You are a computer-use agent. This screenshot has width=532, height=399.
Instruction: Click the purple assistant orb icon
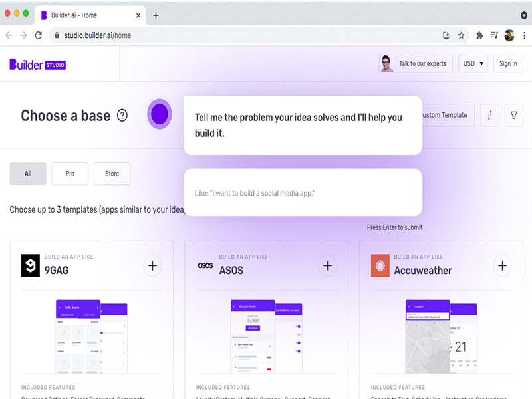160,114
